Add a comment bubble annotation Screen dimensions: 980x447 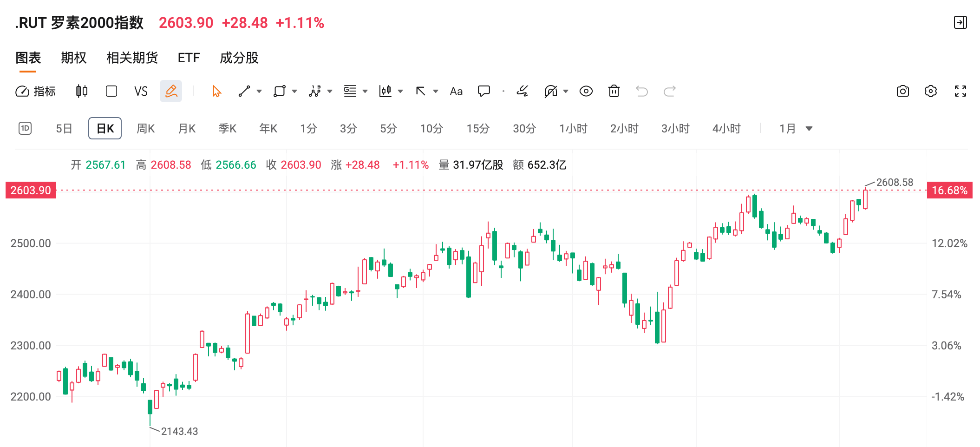point(484,91)
